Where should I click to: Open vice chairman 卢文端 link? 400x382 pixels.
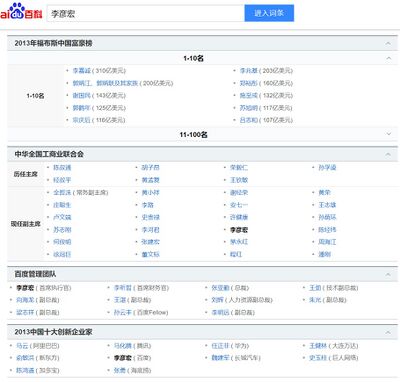(x=62, y=217)
